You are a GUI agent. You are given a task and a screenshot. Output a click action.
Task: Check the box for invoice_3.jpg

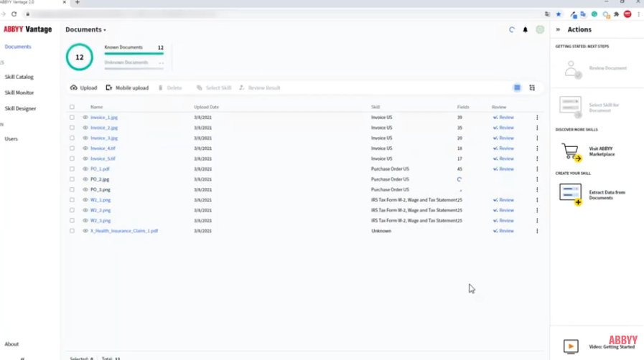72,138
